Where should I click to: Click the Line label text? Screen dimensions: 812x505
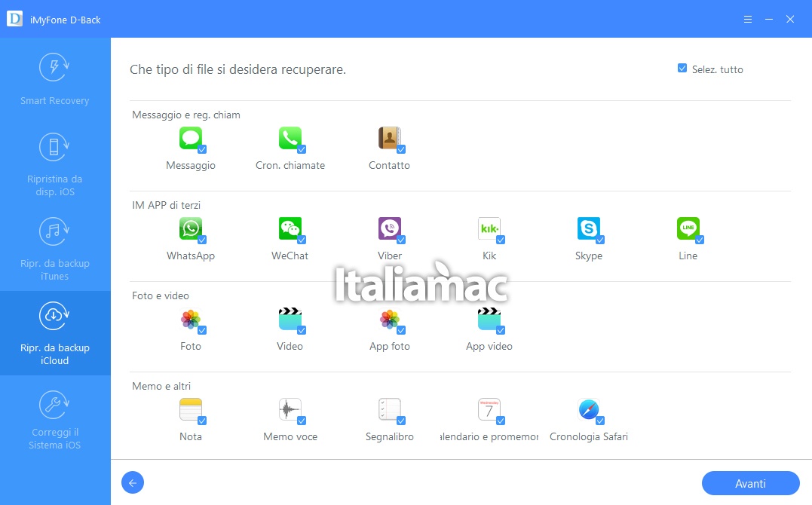tap(688, 256)
